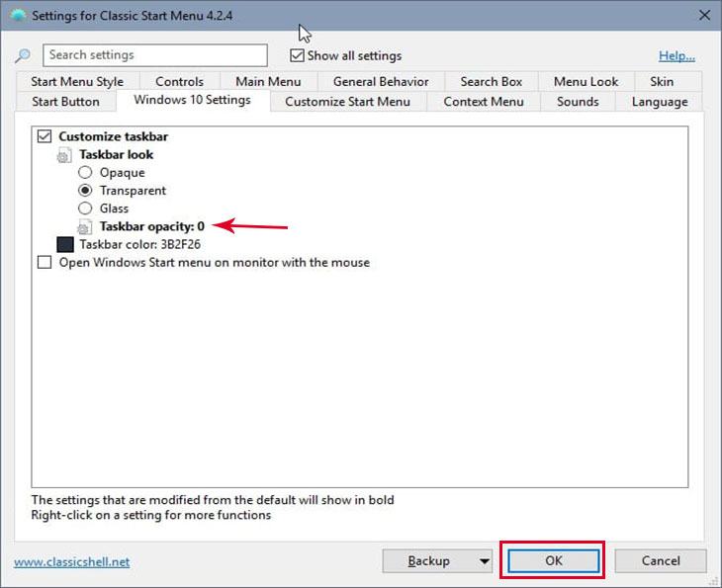Image resolution: width=722 pixels, height=588 pixels.
Task: Close the settings window
Action: tap(704, 15)
